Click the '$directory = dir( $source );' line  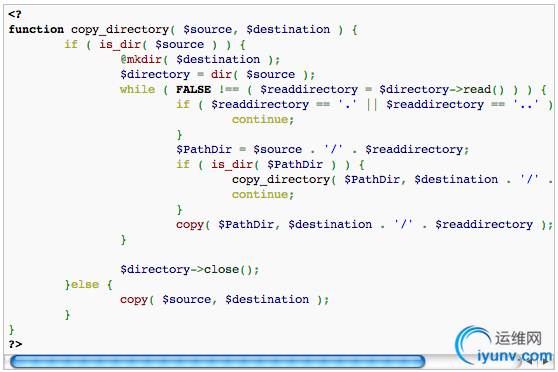point(217,74)
